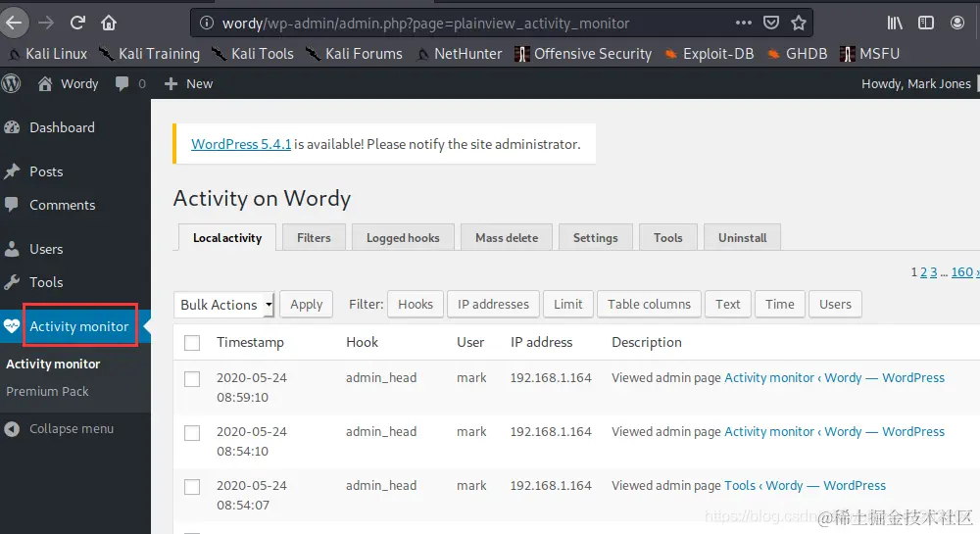Open the Time filter

click(x=780, y=305)
